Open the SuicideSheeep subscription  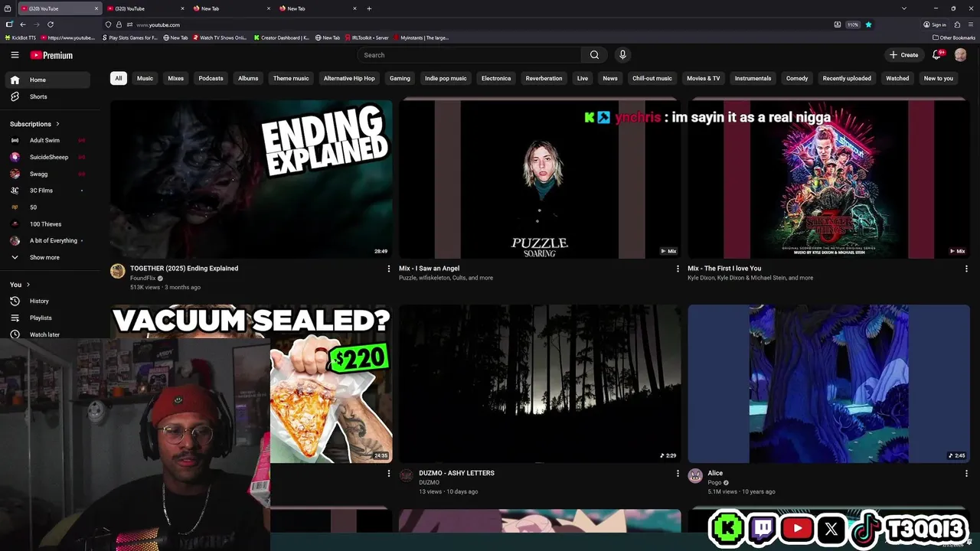pyautogui.click(x=49, y=157)
